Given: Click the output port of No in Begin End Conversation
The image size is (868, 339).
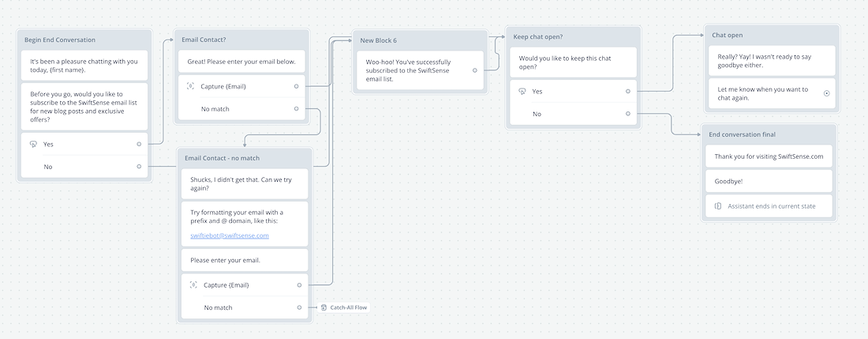Looking at the screenshot, I should click(139, 166).
